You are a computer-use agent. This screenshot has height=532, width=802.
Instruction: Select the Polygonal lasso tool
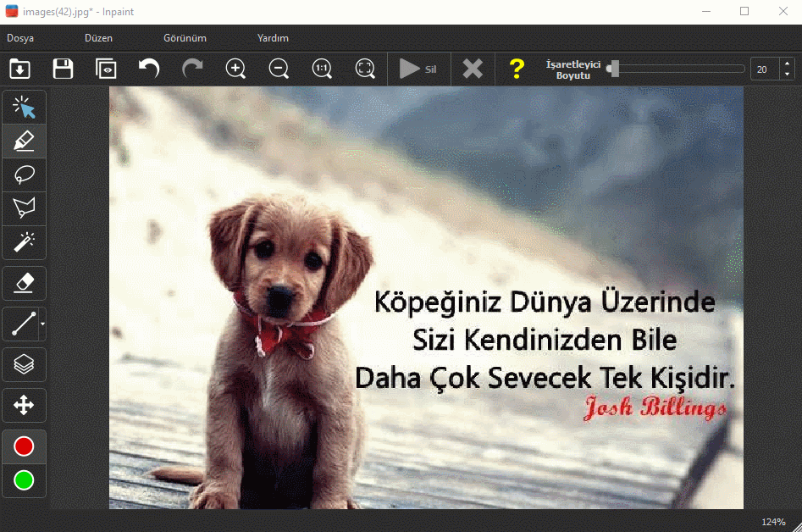(24, 208)
